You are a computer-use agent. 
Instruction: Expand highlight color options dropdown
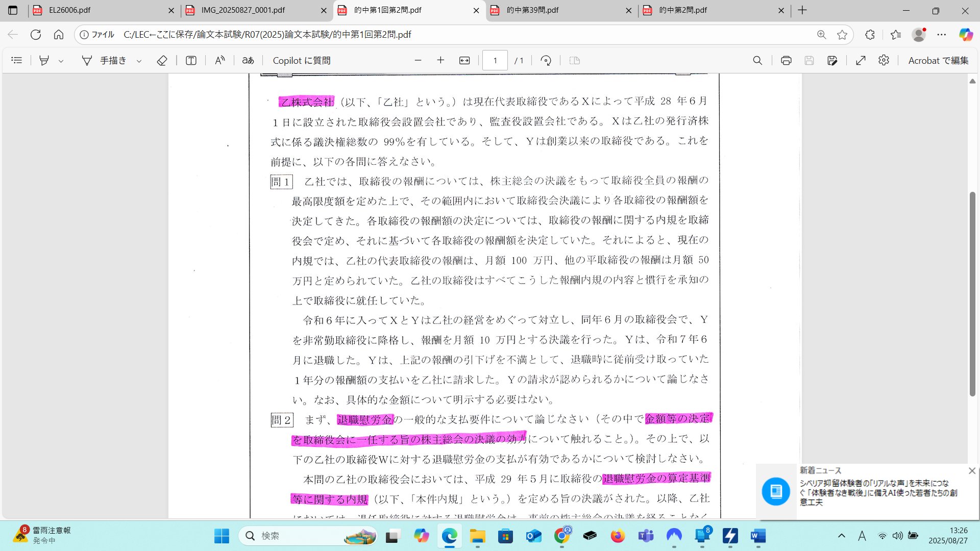click(61, 61)
